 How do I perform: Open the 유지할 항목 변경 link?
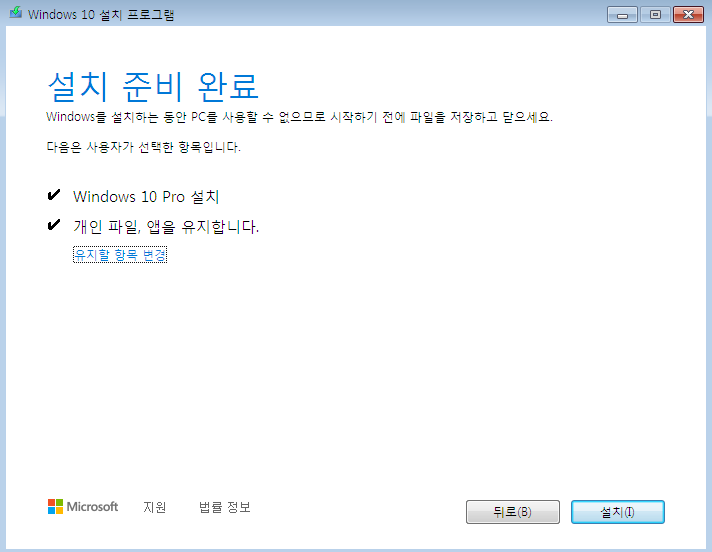pyautogui.click(x=120, y=254)
